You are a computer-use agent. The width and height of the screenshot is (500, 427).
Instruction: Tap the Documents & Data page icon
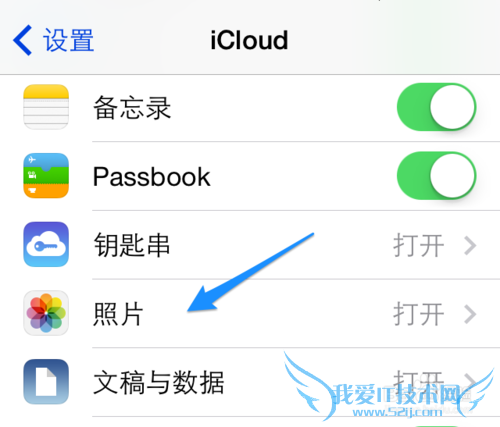[x=46, y=382]
